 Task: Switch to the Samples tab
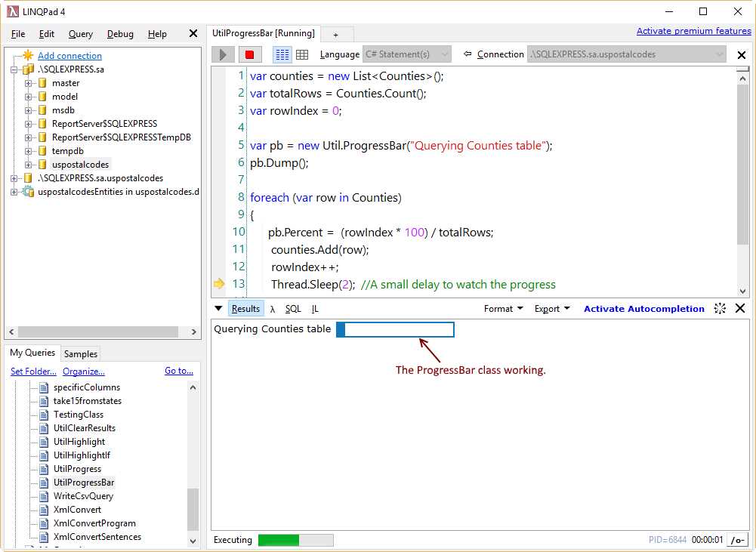point(81,354)
